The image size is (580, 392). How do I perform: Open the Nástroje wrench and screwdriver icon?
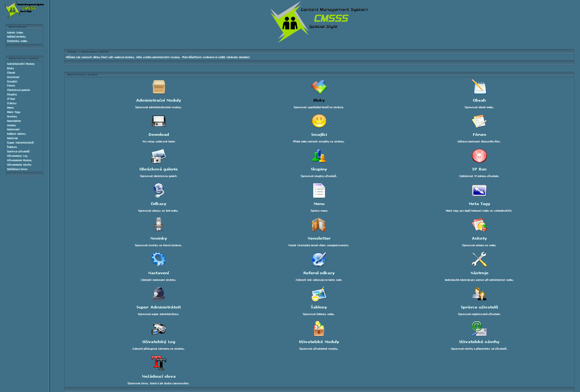[x=479, y=259]
